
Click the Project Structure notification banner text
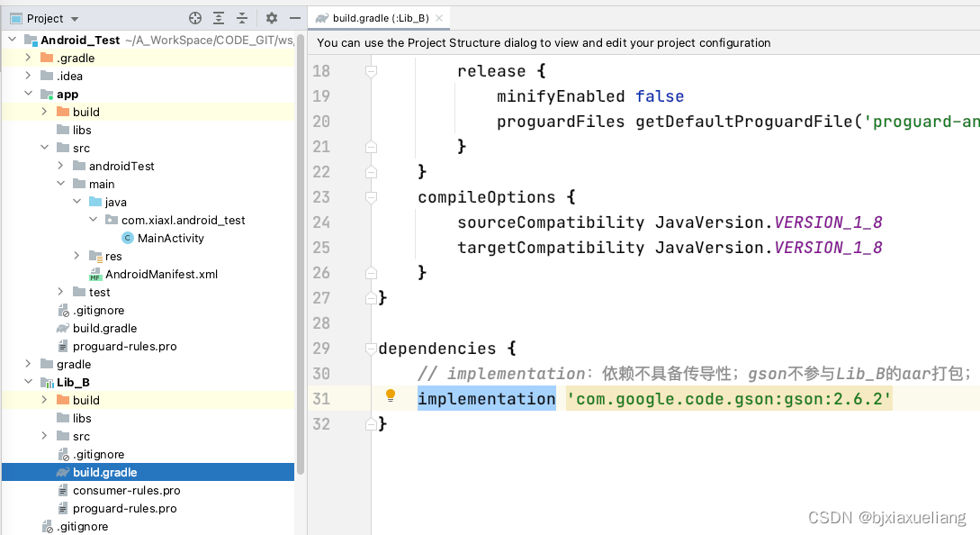pyautogui.click(x=544, y=42)
